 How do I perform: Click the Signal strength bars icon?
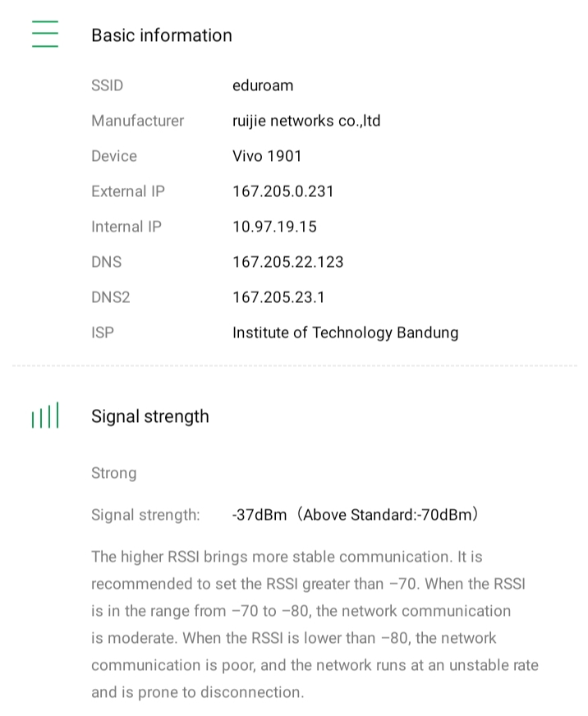pos(45,416)
